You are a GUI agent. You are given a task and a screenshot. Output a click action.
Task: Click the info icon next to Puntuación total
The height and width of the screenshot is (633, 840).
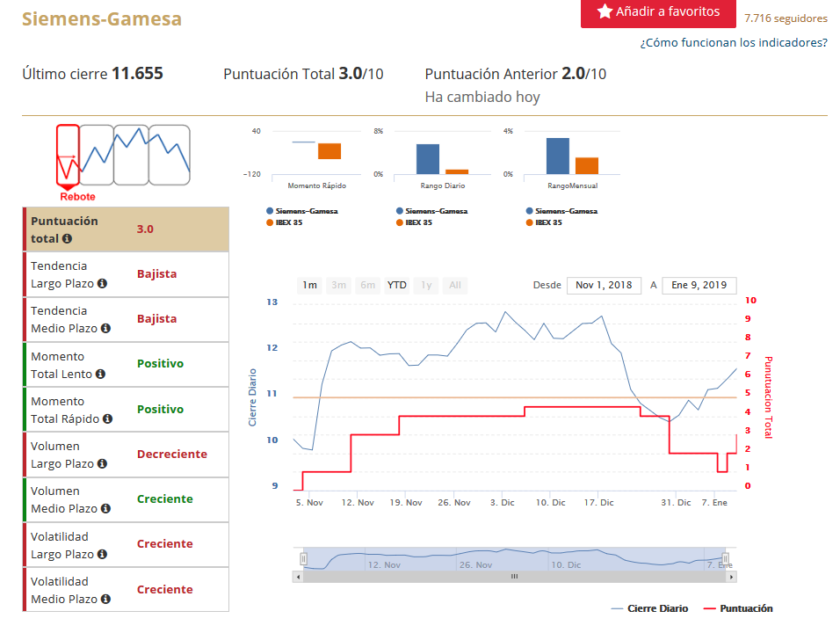click(x=67, y=239)
